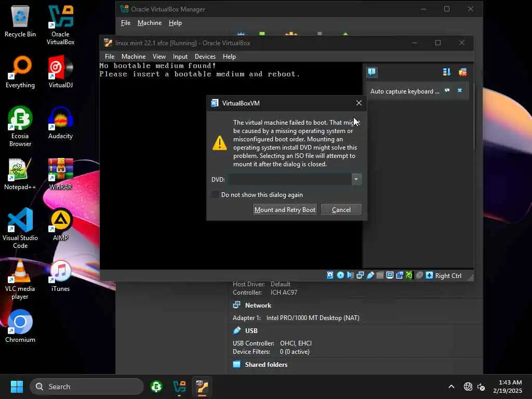Open the DVD selection dropdown arrow

356,179
